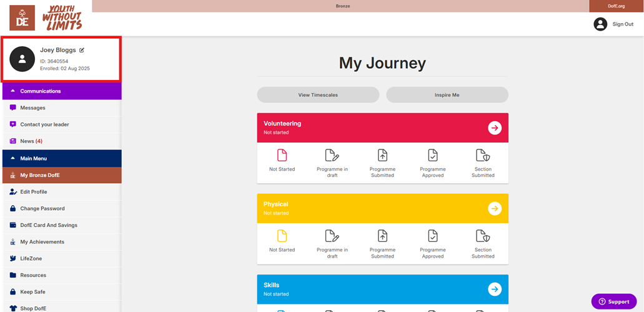Open the Volunteering section arrow

[495, 128]
